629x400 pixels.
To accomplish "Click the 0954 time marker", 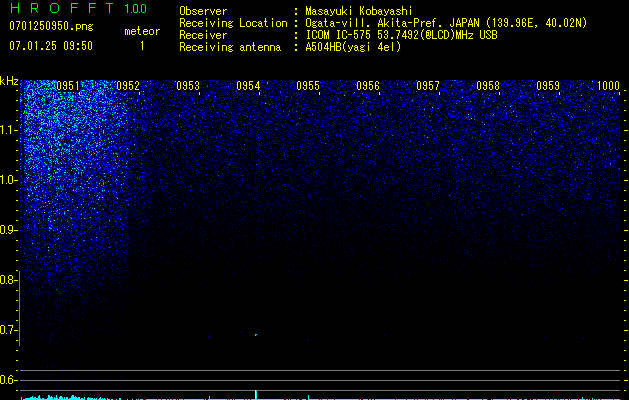I will click(x=248, y=86).
